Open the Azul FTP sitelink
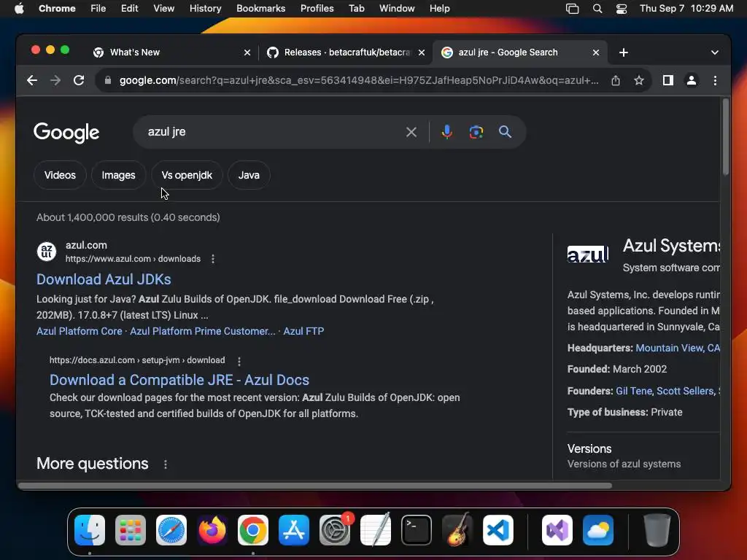The width and height of the screenshot is (747, 560). [303, 331]
